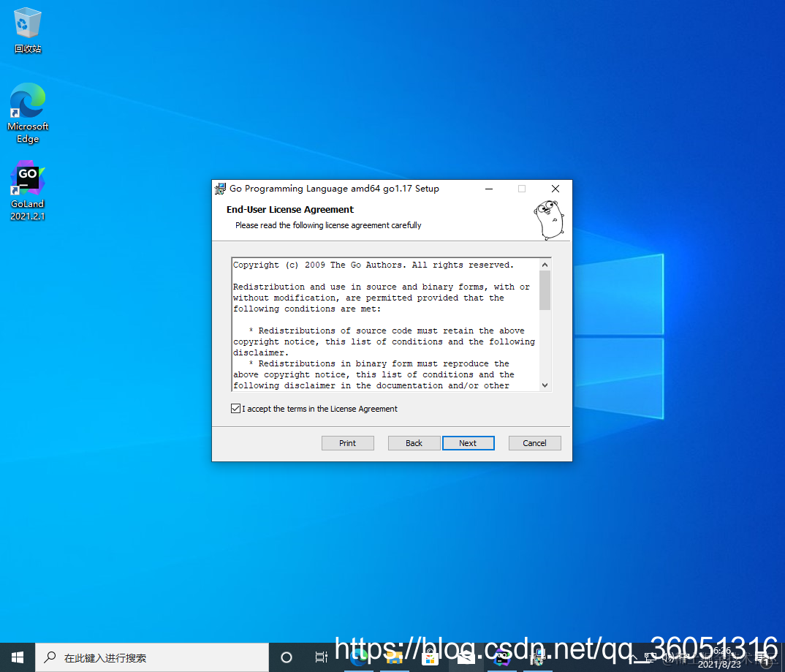Click the Go installer taskbar icon
Screen dimensions: 785x672
pyautogui.click(x=538, y=657)
